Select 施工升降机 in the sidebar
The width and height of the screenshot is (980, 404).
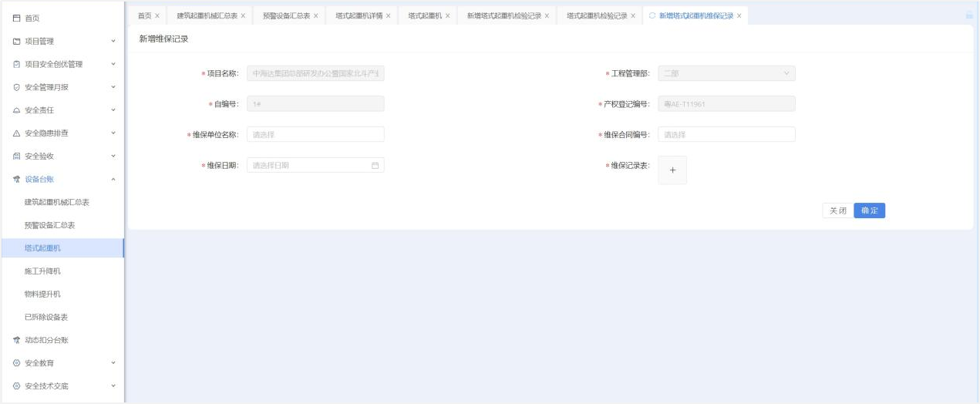[42, 271]
